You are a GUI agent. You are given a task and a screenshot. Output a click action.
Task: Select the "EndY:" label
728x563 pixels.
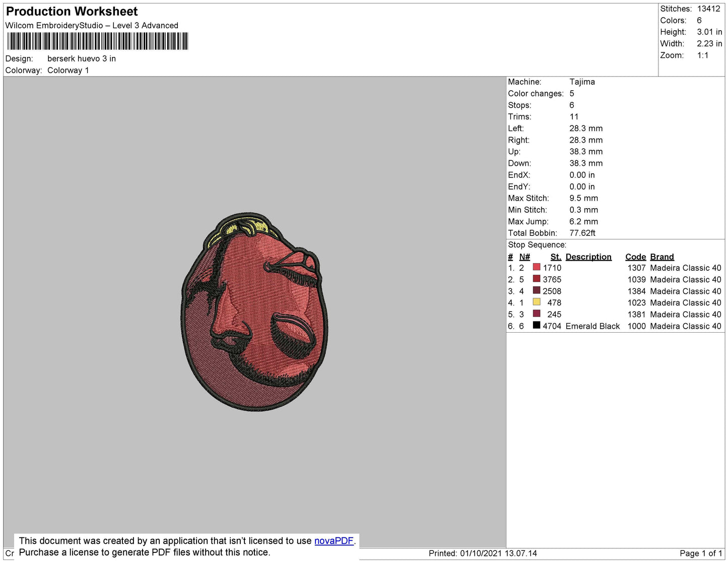click(x=519, y=186)
